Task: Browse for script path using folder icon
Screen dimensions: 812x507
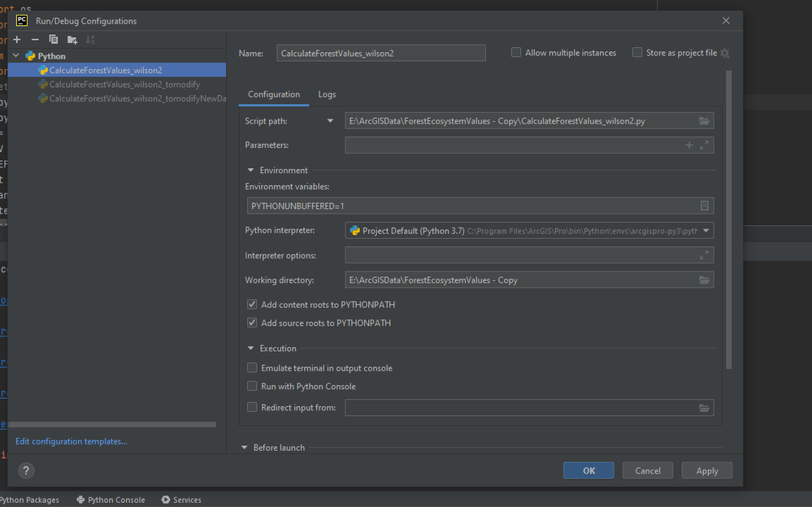Action: tap(704, 121)
